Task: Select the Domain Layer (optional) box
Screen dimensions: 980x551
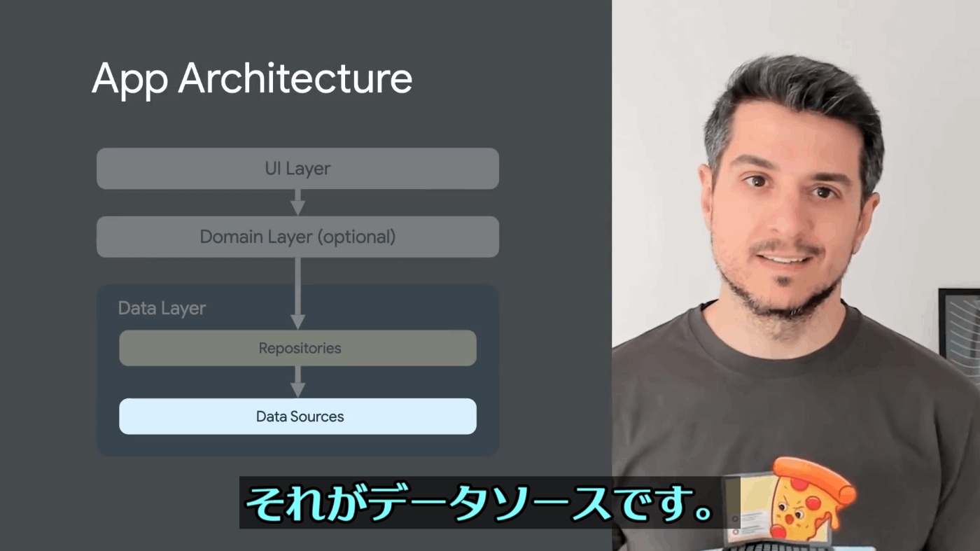Action: pos(297,237)
